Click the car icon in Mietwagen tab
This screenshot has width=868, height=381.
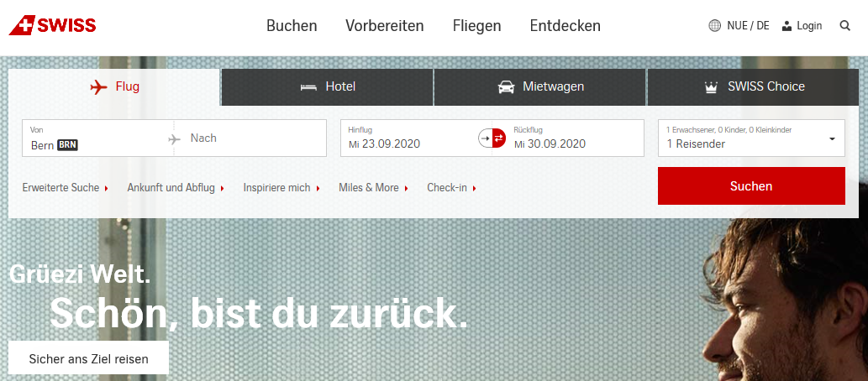coord(506,86)
